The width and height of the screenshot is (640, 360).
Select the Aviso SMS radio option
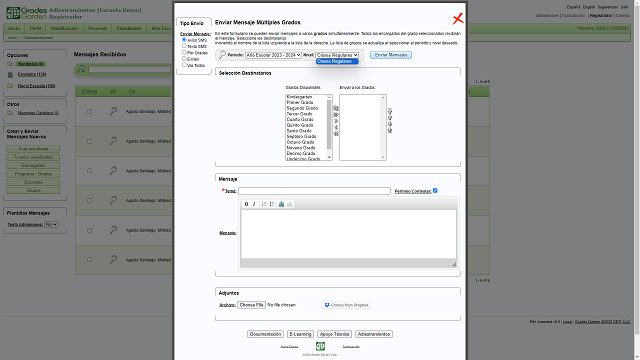184,40
